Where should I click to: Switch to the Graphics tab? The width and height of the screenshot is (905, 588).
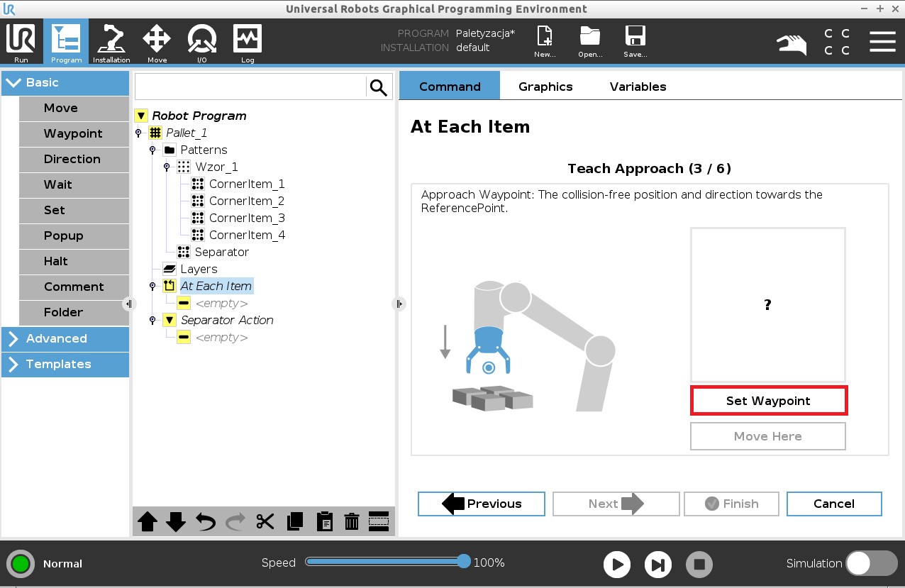point(545,86)
